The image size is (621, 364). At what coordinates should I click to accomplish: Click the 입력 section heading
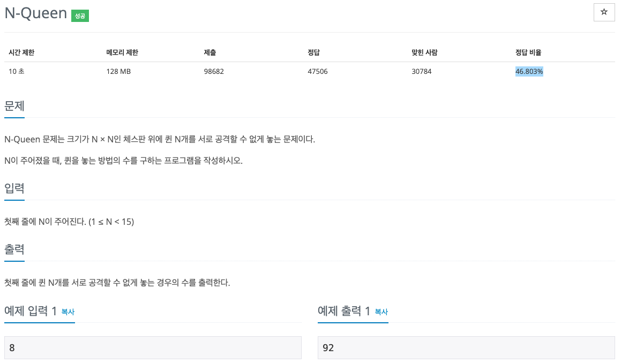(x=14, y=188)
